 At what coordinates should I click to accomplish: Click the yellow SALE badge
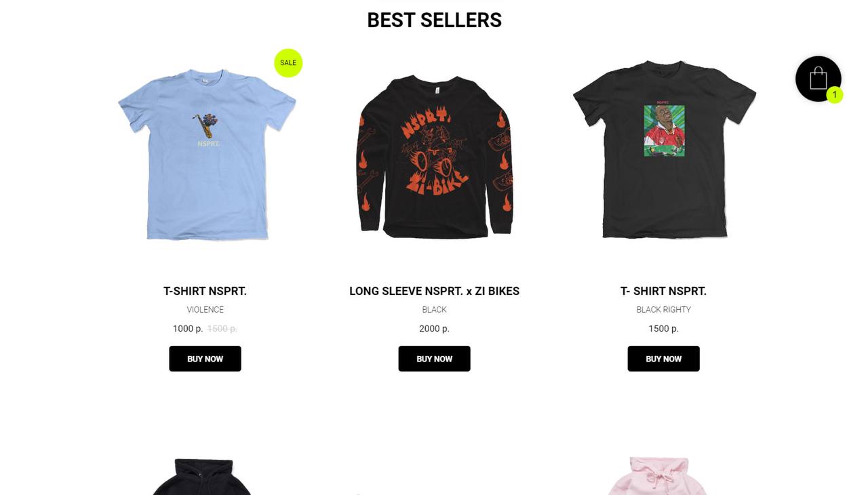(x=288, y=63)
